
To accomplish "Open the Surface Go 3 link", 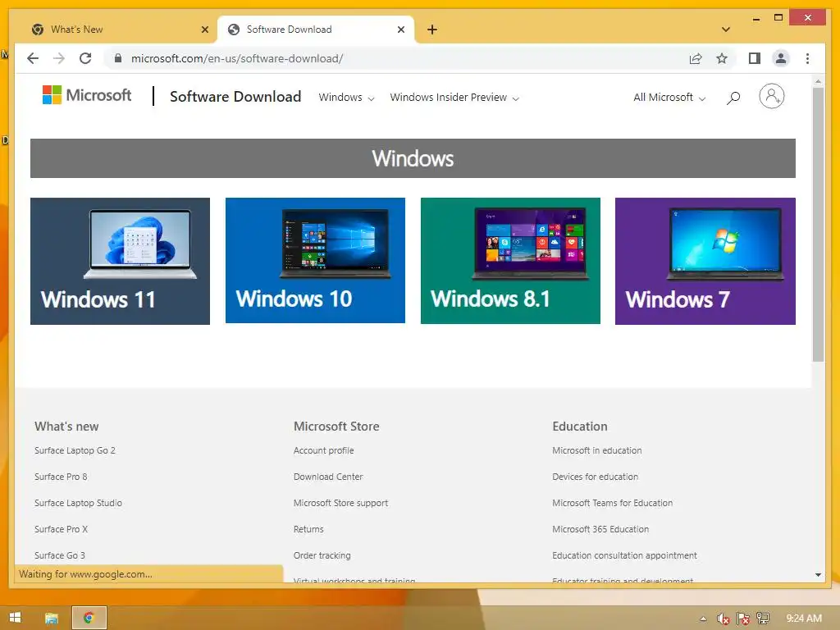I will [59, 555].
